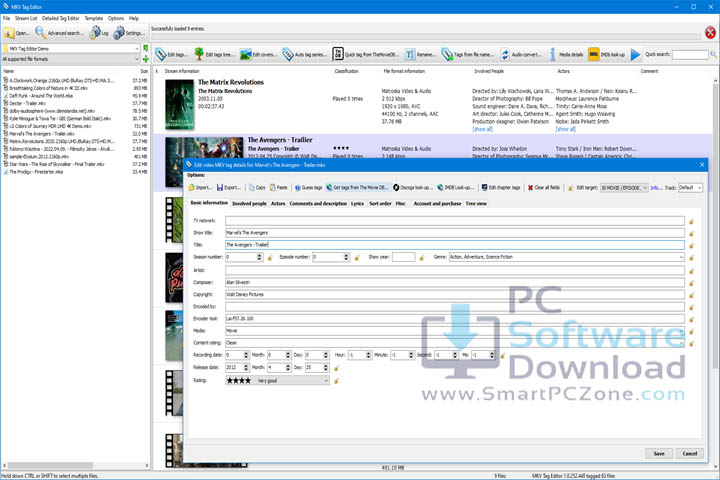The width and height of the screenshot is (720, 480).
Task: Toggle the lock icon beside TV network
Action: [692, 221]
